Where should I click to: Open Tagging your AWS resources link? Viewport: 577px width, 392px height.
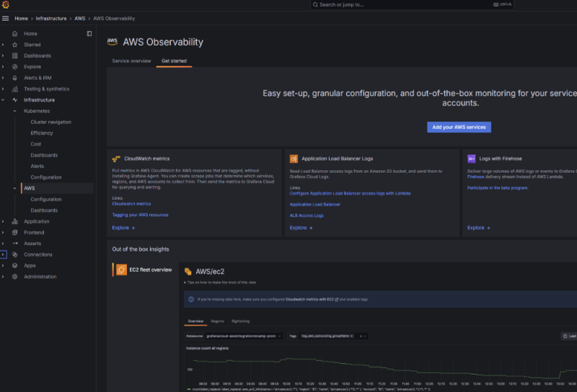[x=140, y=215]
